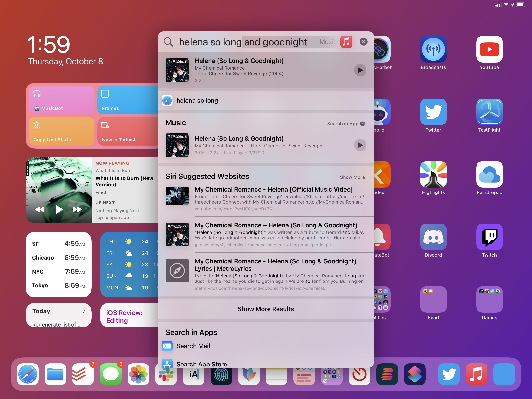Tap Show More Results
This screenshot has height=399, width=532.
click(x=266, y=309)
